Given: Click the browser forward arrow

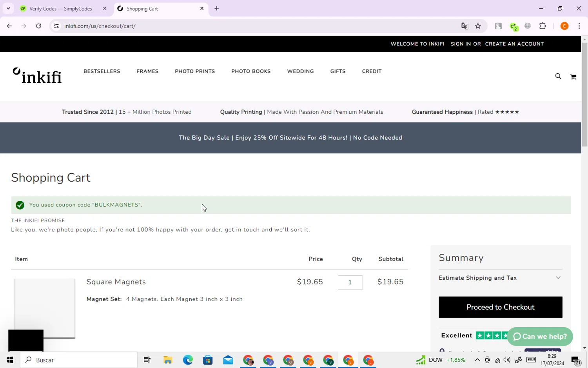Looking at the screenshot, I should tap(24, 26).
